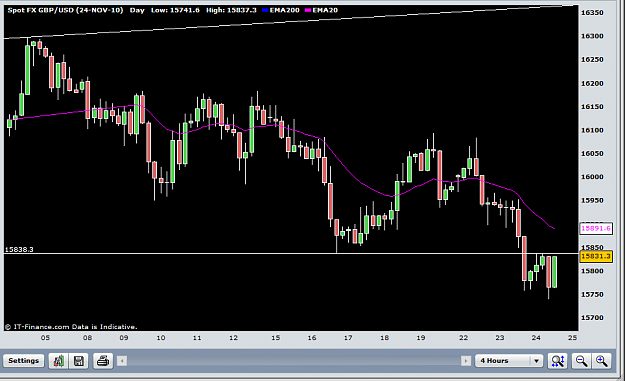
Task: Open the chart Settings button
Action: 24,361
